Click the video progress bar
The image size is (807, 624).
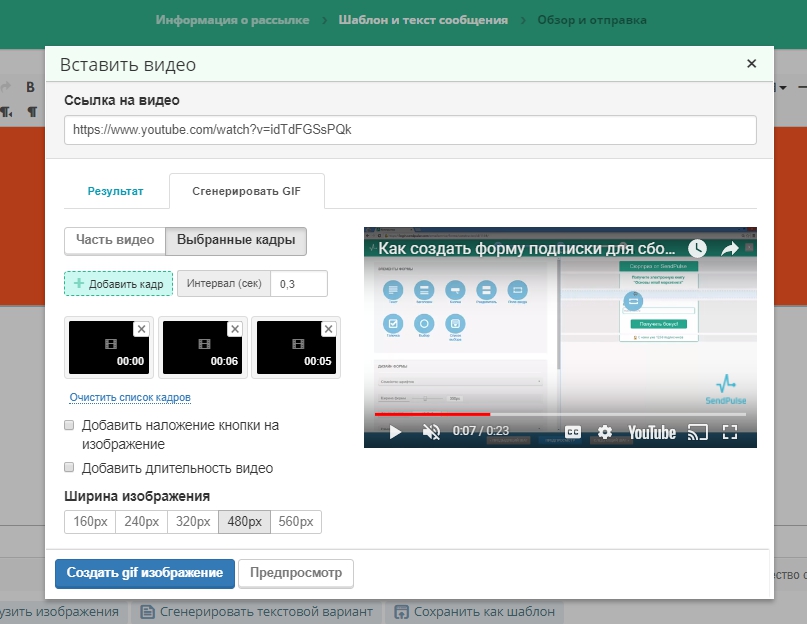560,413
